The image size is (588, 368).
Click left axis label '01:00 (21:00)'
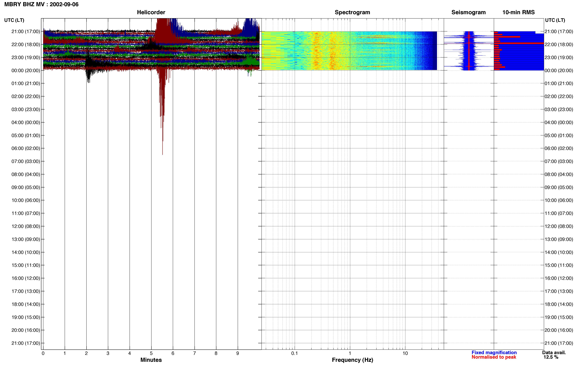pos(26,83)
